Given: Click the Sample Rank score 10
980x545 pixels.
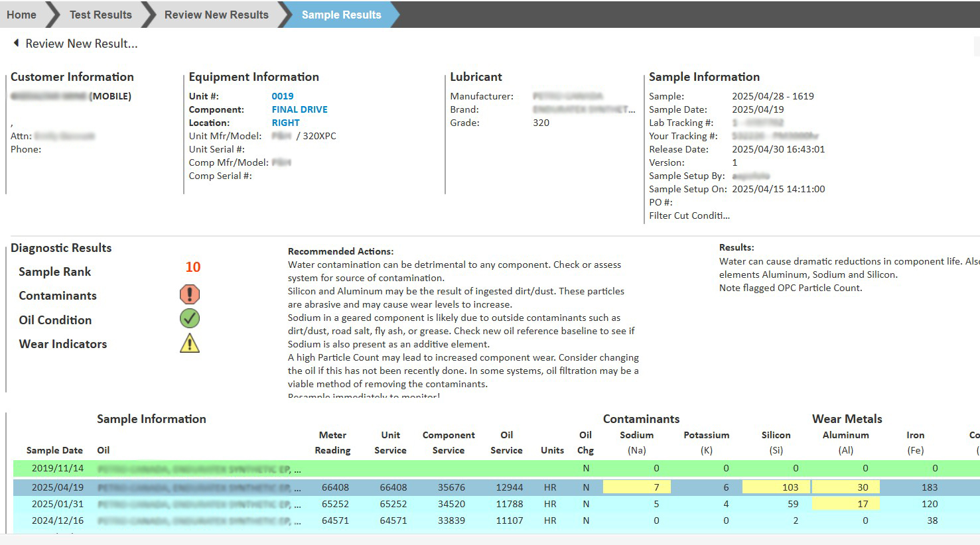Looking at the screenshot, I should (192, 267).
